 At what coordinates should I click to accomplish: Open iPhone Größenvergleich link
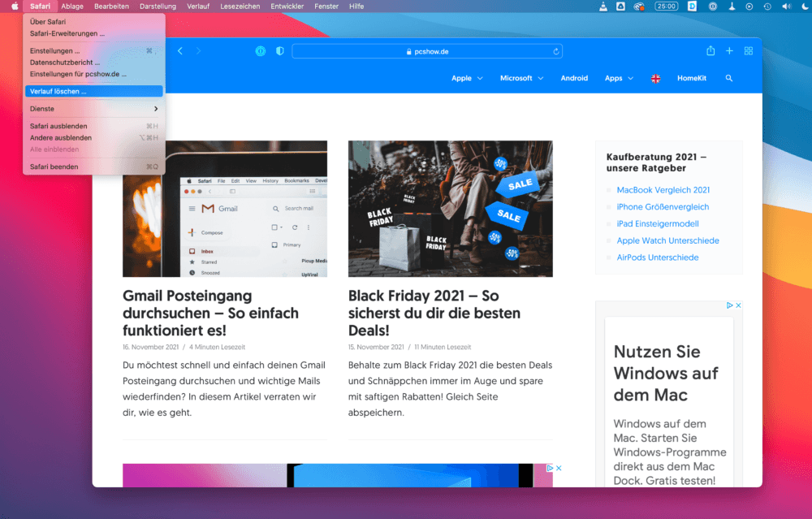click(x=663, y=206)
